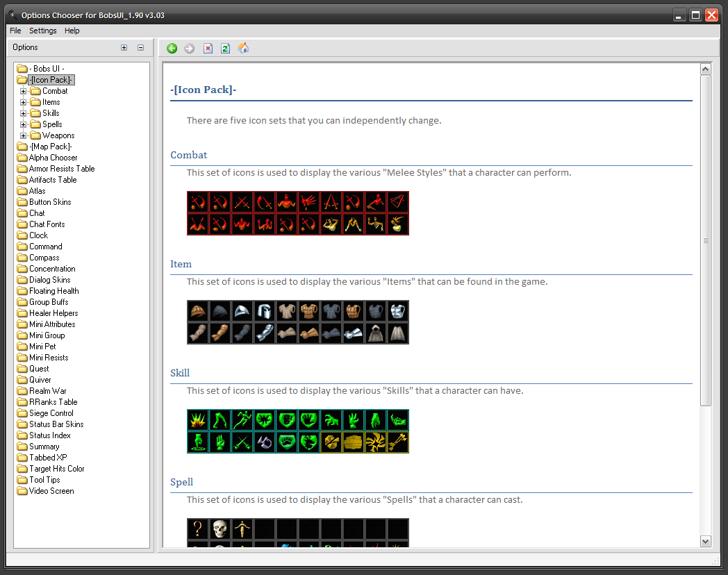Select the Atlas folder
The image size is (728, 575).
pyautogui.click(x=31, y=191)
